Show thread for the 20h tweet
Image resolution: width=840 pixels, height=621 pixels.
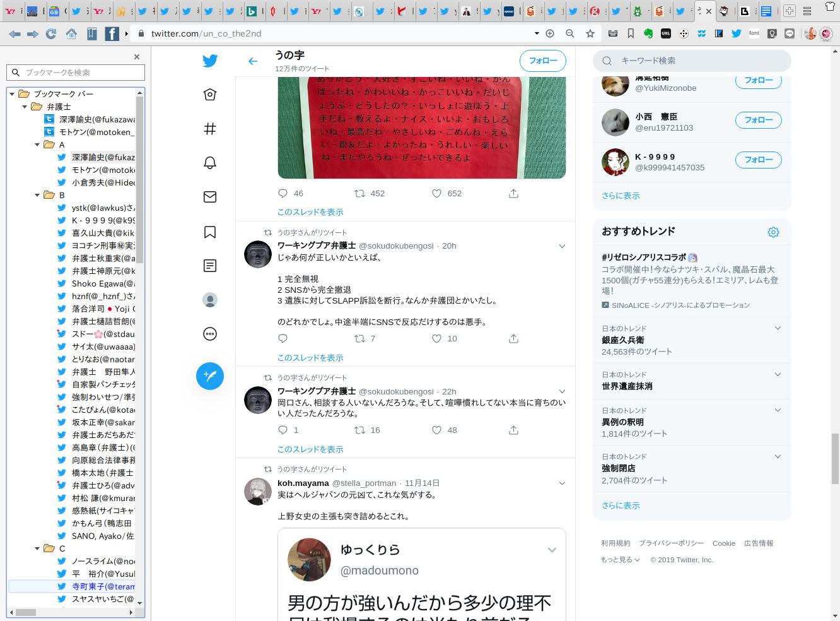310,358
